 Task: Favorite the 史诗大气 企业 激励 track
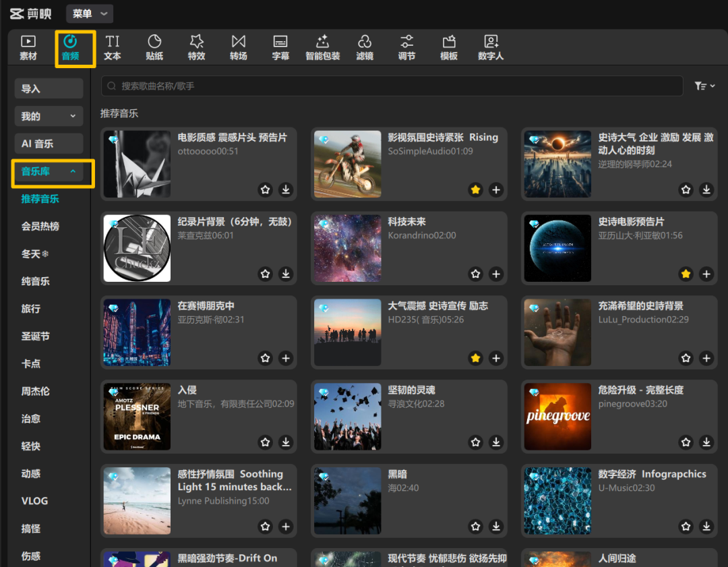(686, 189)
